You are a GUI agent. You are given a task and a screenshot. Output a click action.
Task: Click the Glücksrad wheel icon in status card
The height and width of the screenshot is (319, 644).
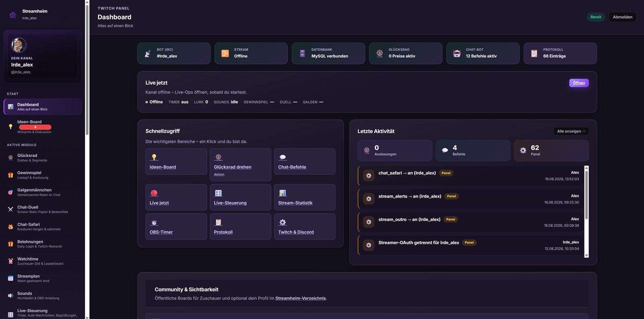click(380, 53)
